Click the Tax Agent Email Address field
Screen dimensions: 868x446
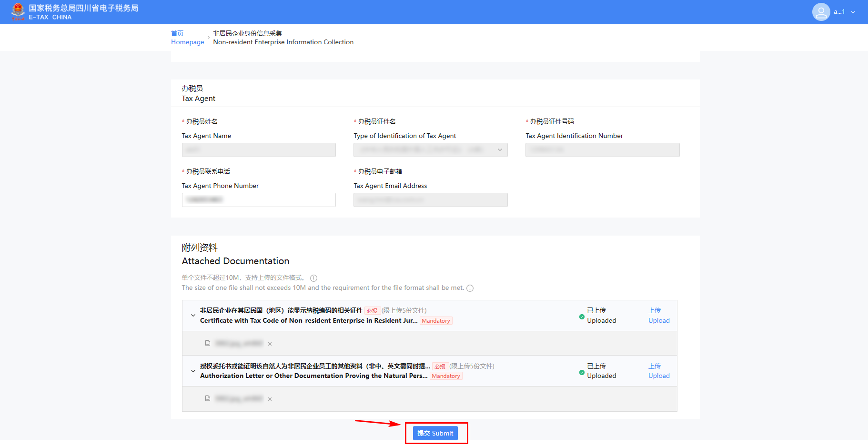(430, 200)
